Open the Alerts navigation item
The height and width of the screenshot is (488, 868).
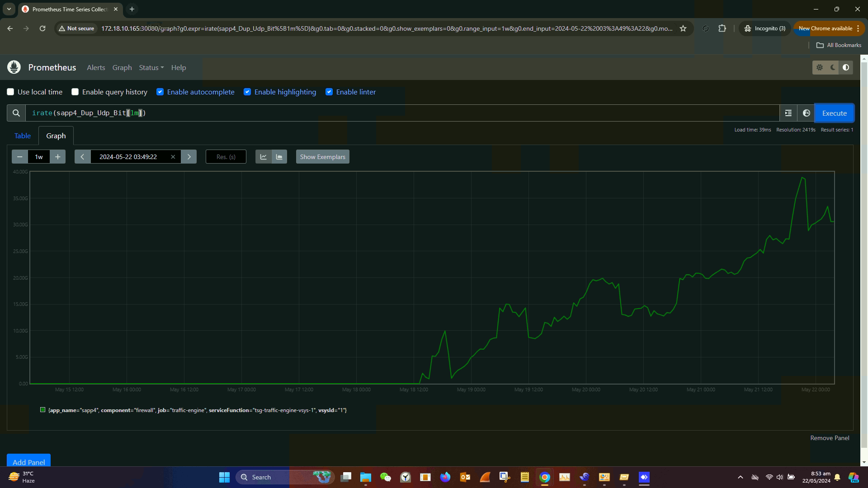(96, 67)
